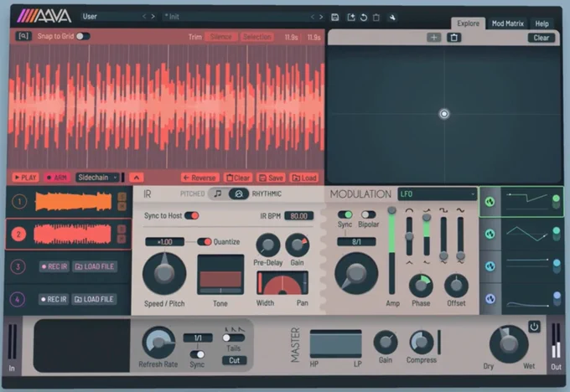Click previous preset arrow beside Init
Viewport: 570px width, 392px height.
click(x=313, y=17)
